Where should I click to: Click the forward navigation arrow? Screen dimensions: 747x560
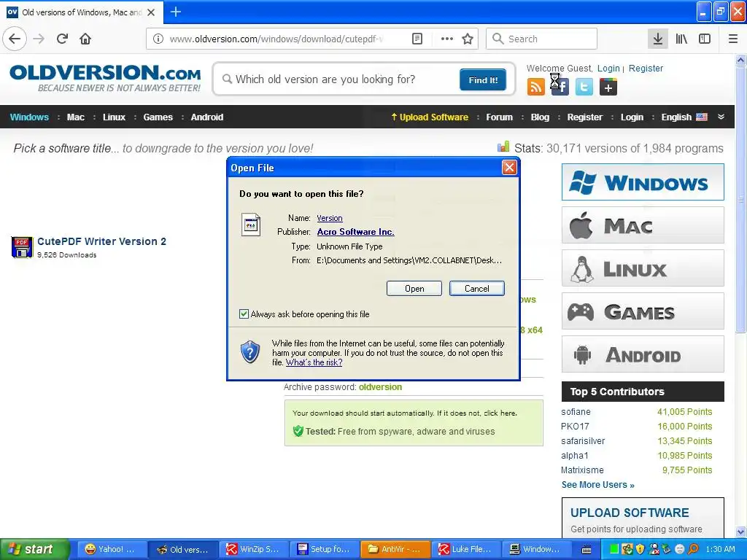coord(39,39)
